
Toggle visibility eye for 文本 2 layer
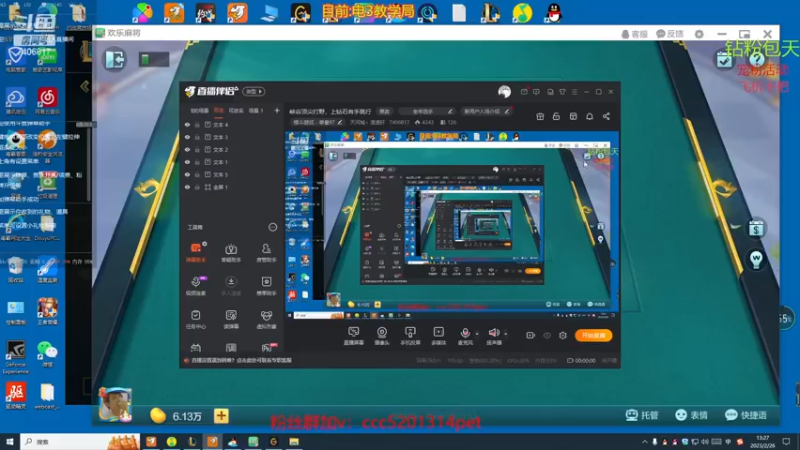click(x=187, y=149)
